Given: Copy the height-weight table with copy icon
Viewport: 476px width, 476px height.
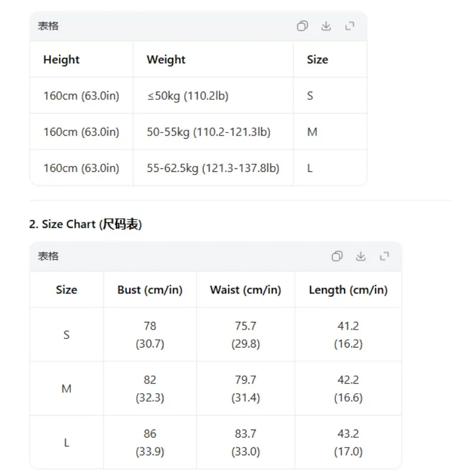Looking at the screenshot, I should (302, 26).
